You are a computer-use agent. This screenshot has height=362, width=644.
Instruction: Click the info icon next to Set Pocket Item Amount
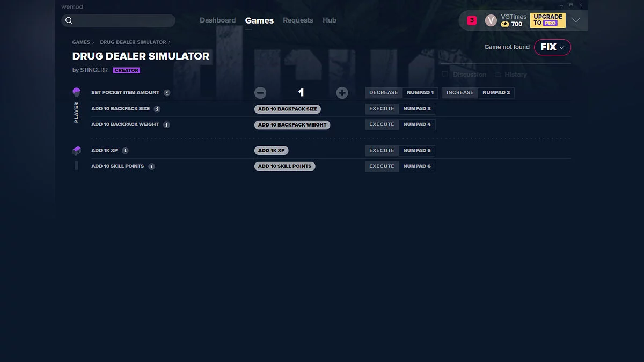click(167, 93)
